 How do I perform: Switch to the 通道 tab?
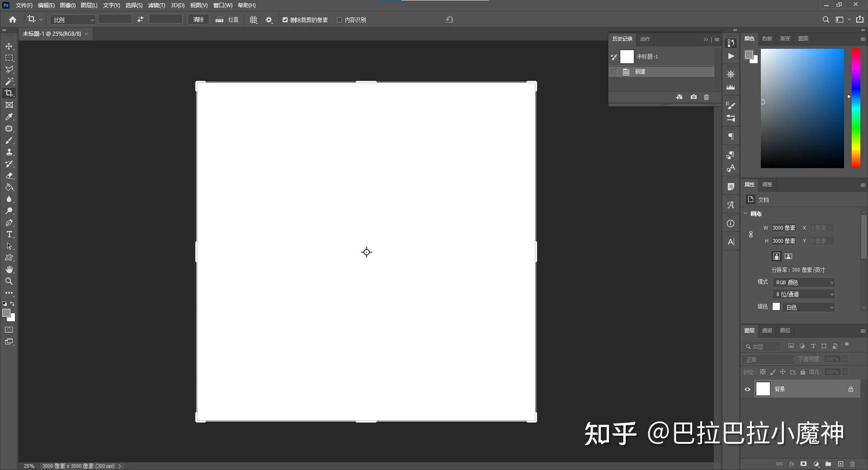point(767,330)
